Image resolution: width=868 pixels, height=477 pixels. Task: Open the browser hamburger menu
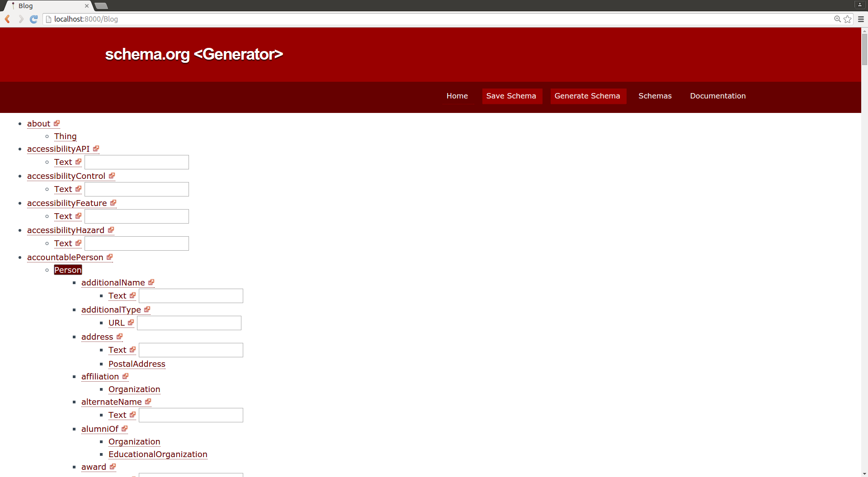point(861,19)
